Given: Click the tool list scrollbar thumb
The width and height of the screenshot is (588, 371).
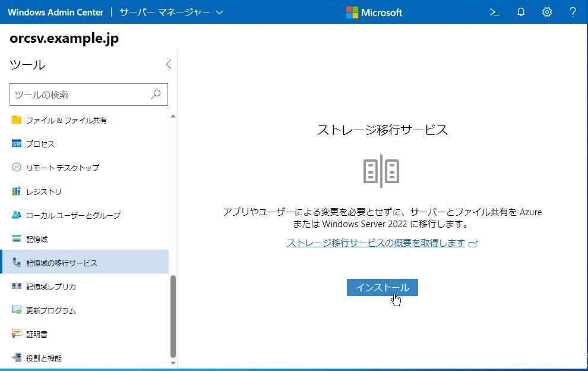Looking at the screenshot, I should pos(173,316).
